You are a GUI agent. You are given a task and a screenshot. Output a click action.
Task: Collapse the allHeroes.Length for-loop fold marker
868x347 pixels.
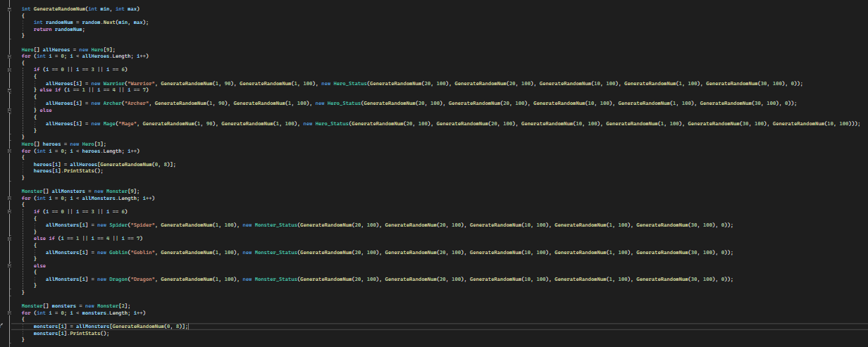(x=10, y=56)
